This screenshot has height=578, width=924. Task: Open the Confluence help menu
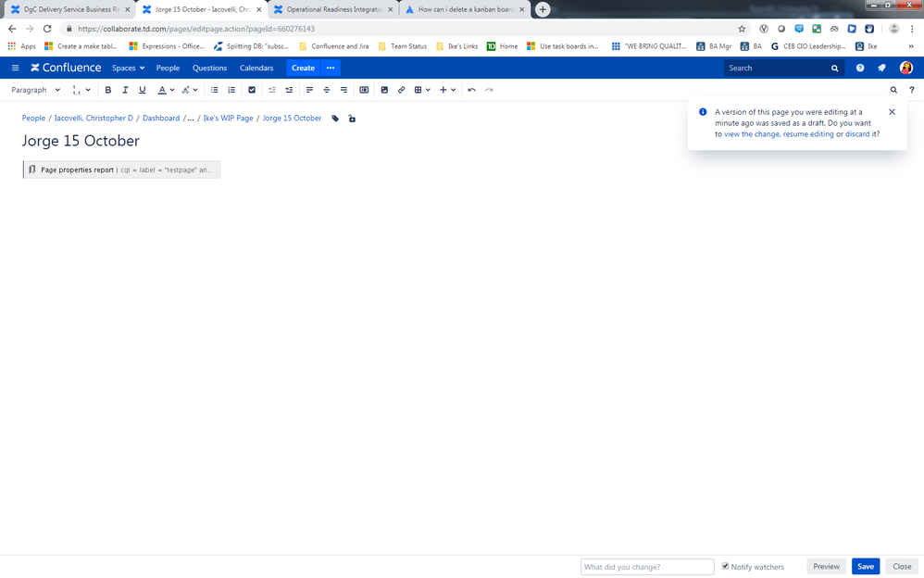pos(860,68)
